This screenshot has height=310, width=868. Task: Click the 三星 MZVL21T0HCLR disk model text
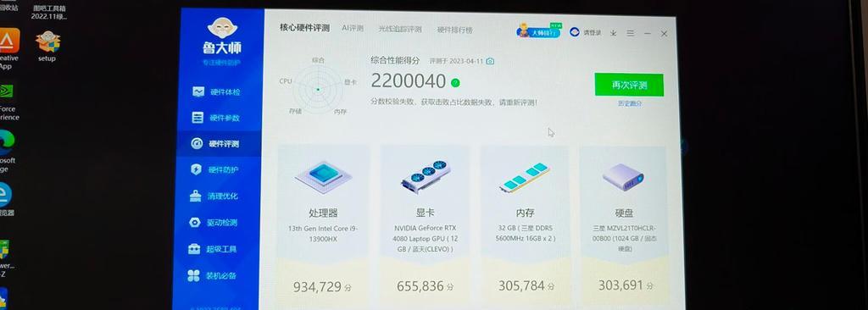[x=624, y=238]
